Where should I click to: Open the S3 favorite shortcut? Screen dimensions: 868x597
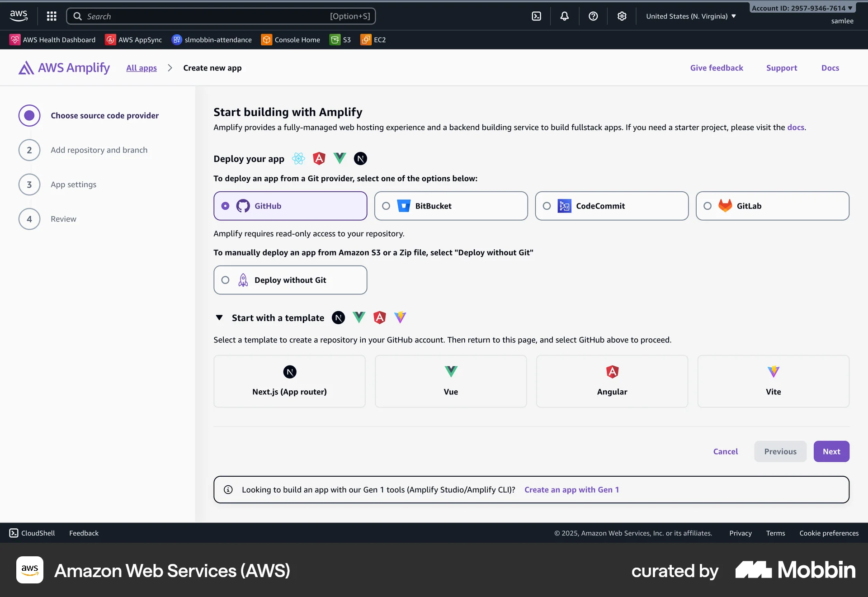(x=340, y=40)
